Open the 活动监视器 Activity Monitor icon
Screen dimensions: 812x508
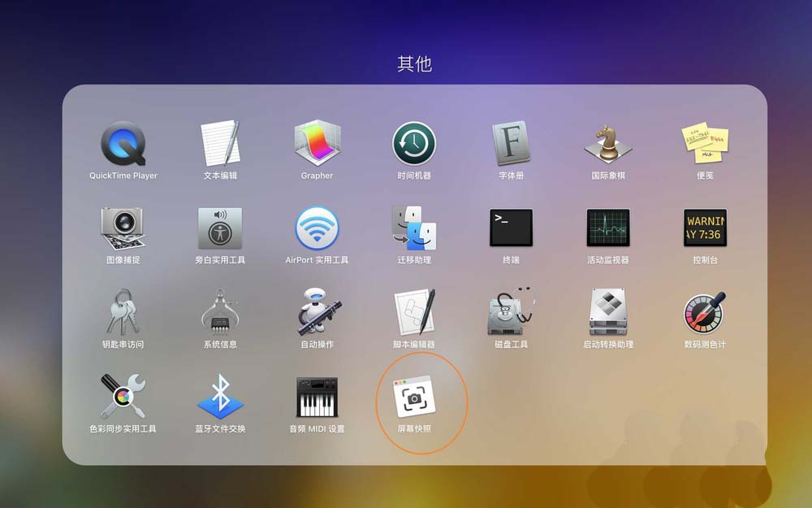[x=608, y=228]
